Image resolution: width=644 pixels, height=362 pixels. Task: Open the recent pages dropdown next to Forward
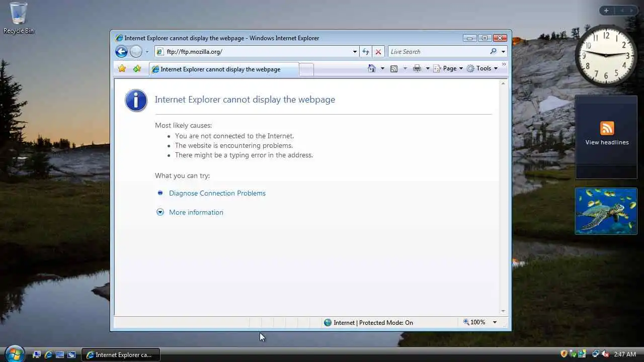(x=147, y=52)
